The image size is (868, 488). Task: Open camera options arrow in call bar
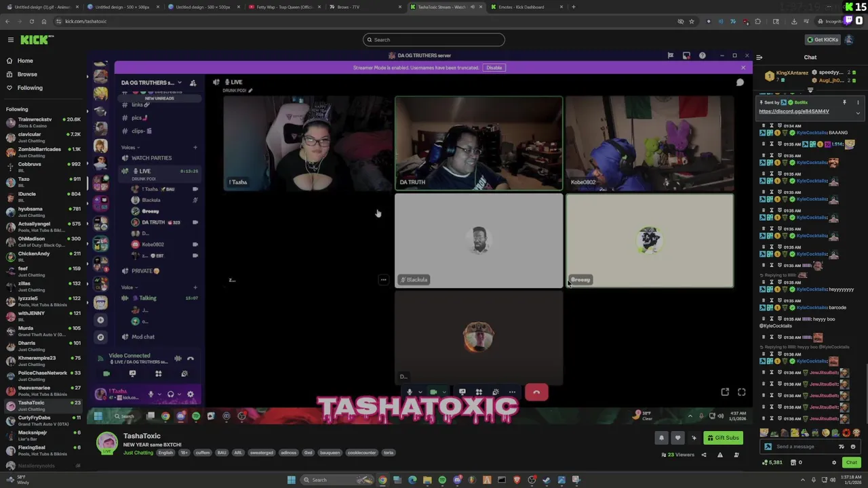[443, 392]
